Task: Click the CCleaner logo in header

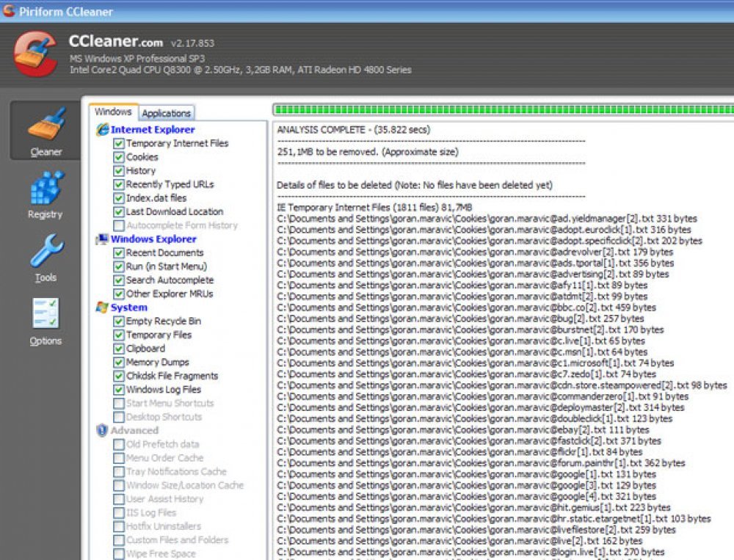Action: [x=35, y=54]
